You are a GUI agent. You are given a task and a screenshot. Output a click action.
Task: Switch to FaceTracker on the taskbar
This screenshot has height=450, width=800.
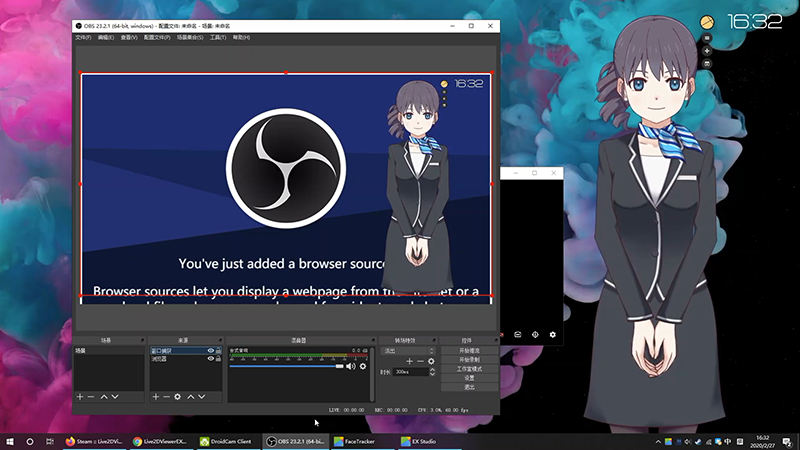[361, 441]
